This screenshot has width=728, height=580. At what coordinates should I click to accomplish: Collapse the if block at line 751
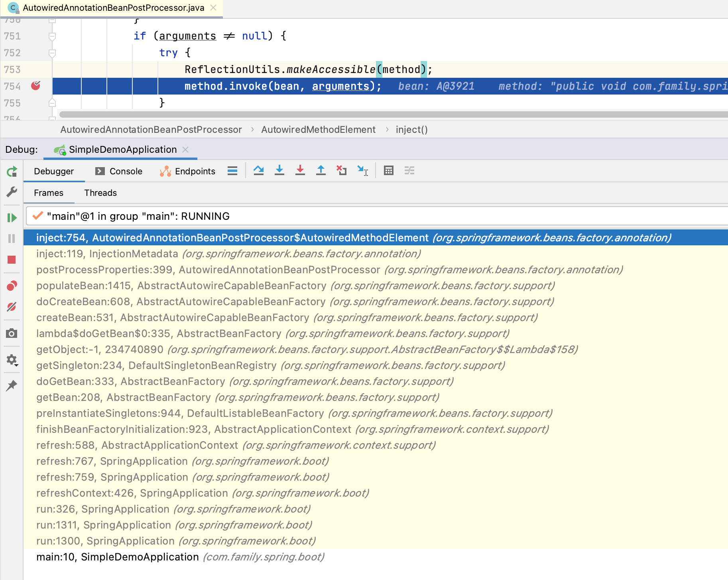pyautogui.click(x=52, y=36)
